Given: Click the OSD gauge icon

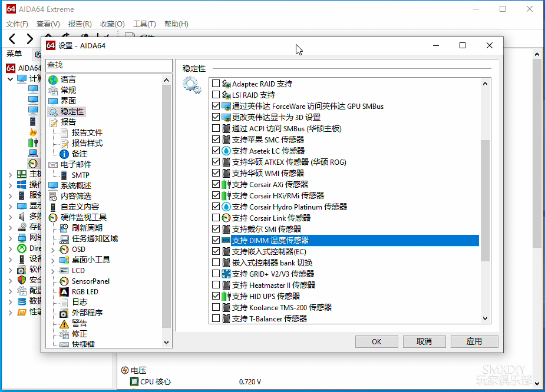Looking at the screenshot, I should (64, 250).
